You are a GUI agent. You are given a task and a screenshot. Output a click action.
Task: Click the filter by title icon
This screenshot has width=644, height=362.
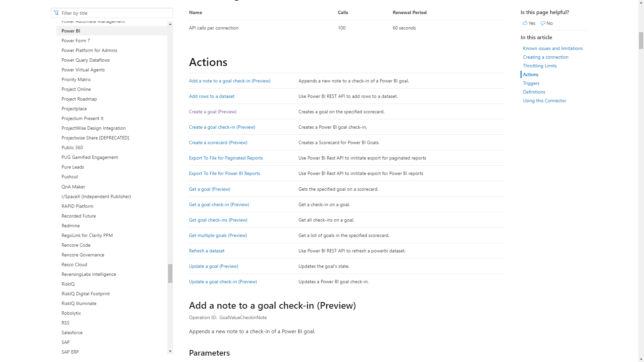[56, 13]
